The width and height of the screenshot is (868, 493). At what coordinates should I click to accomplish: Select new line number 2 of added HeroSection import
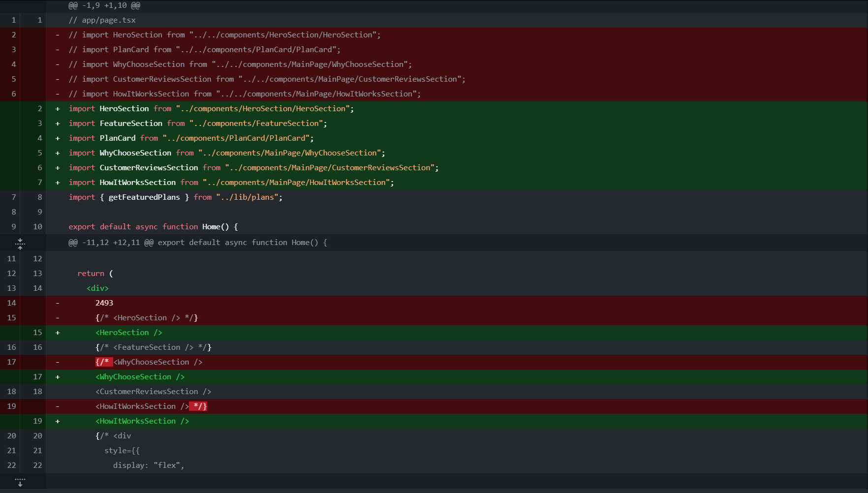40,109
